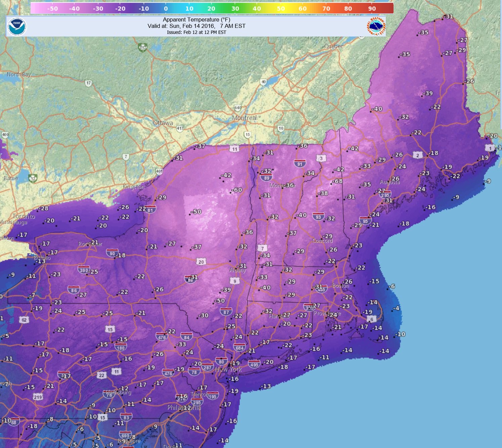Click the Interstate 89 highway shield
This screenshot has height=448, width=502.
(x=267, y=178)
